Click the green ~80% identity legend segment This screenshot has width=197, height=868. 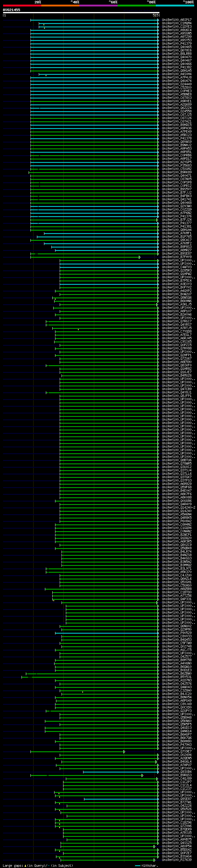pyautogui.click(x=136, y=6)
